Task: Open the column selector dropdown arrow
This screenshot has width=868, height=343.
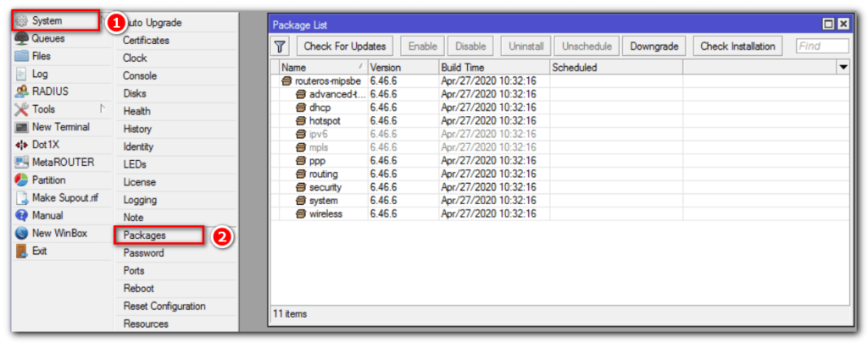Action: tap(843, 68)
